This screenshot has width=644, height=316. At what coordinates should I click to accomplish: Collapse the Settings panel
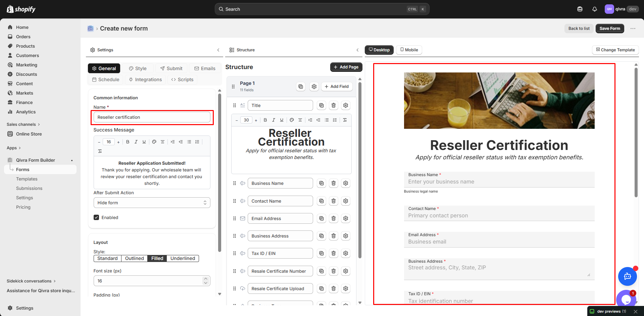point(218,50)
